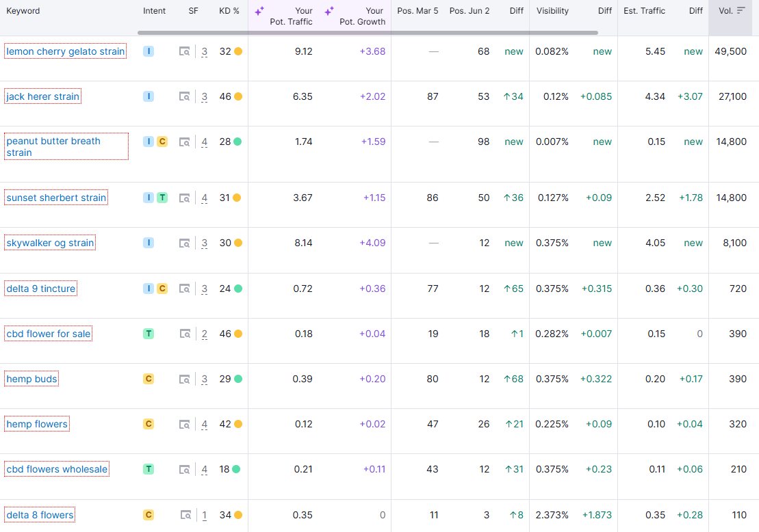Click the Transactional intent badge for sunset sherbert strain

[162, 198]
